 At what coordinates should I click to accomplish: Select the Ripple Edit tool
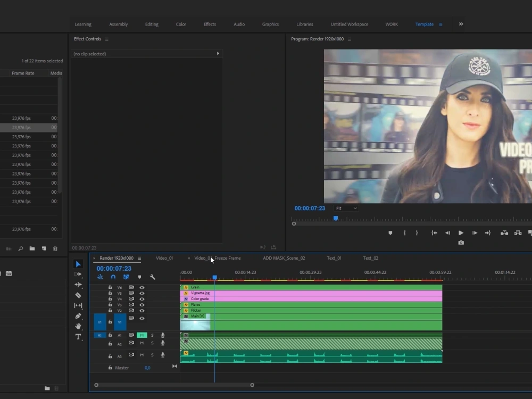[78, 285]
